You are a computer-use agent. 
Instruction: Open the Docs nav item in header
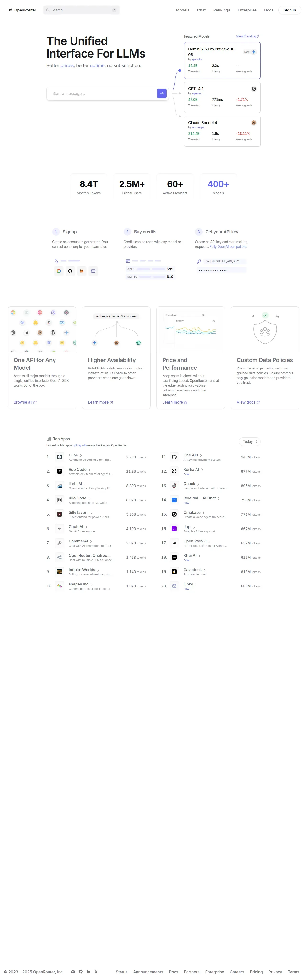tap(269, 10)
